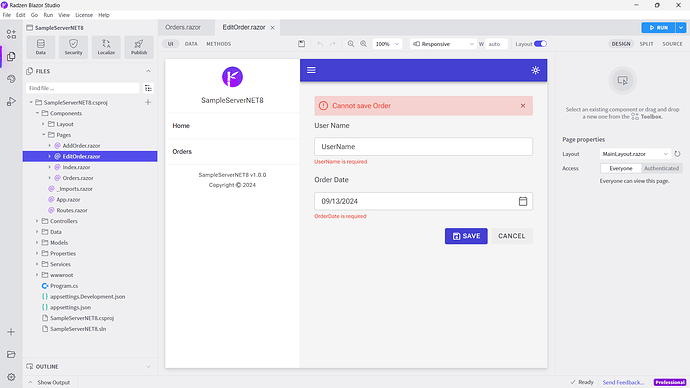Zoom out the design canvas
The height and width of the screenshot is (388, 690).
point(351,44)
